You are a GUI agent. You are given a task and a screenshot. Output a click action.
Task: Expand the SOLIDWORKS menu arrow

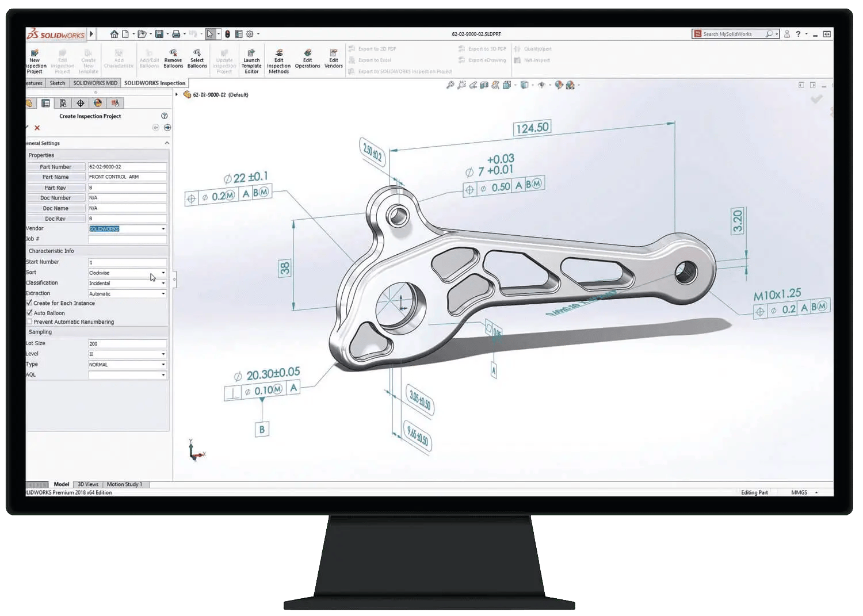(x=91, y=34)
